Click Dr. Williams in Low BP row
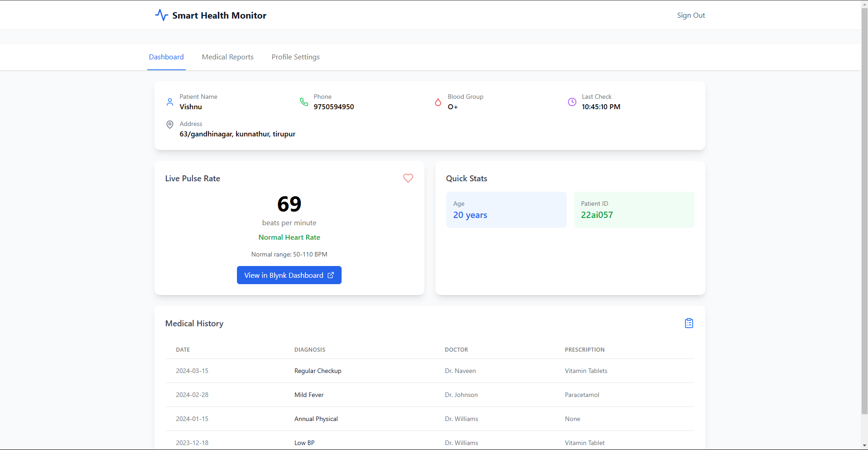 pos(462,443)
